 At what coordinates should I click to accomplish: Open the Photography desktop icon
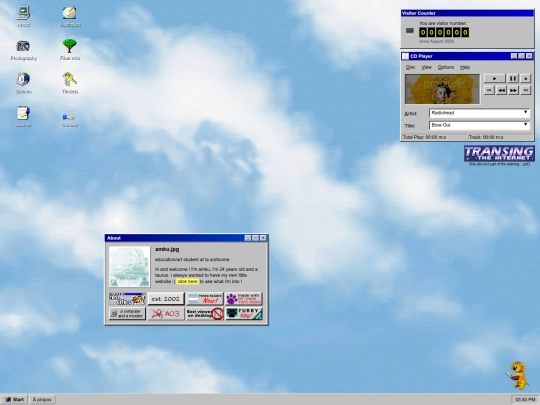[23, 50]
